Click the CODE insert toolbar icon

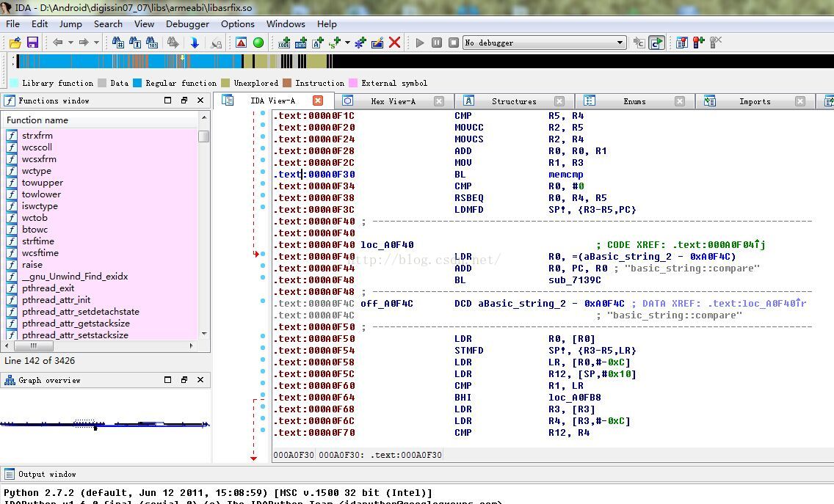pyautogui.click(x=284, y=43)
